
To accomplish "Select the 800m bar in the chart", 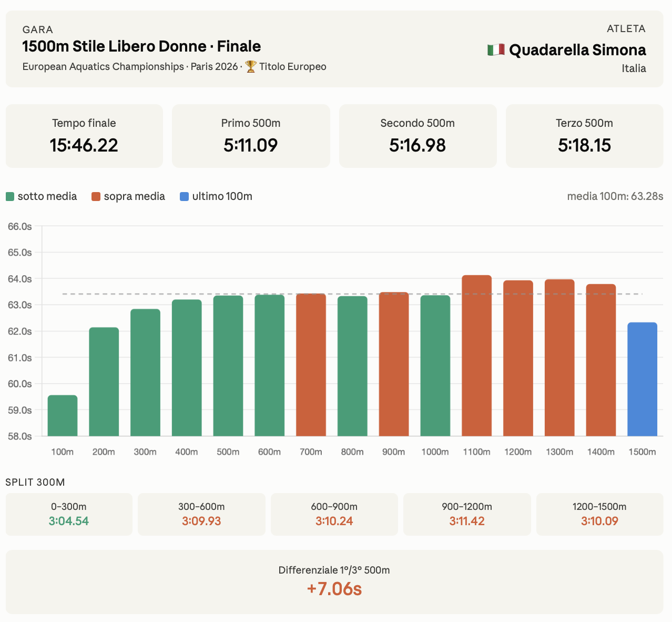I will tap(352, 366).
